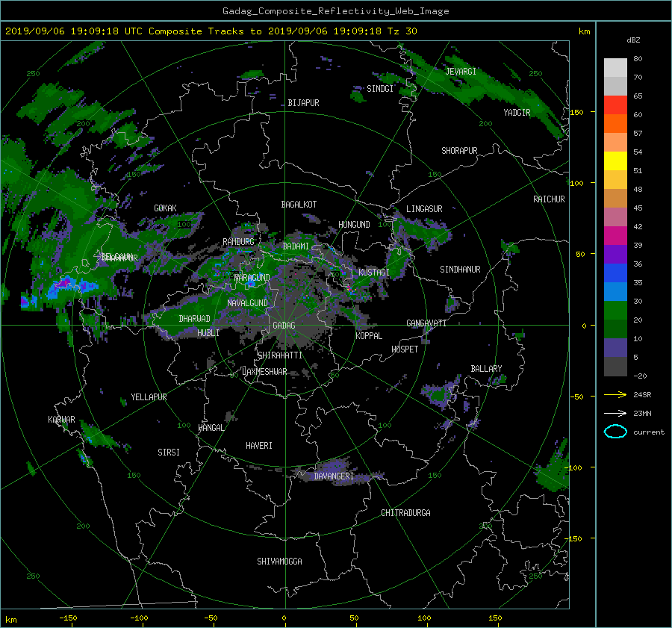The image size is (672, 628).
Task: Select the NAVALGUND label
Action: [247, 302]
